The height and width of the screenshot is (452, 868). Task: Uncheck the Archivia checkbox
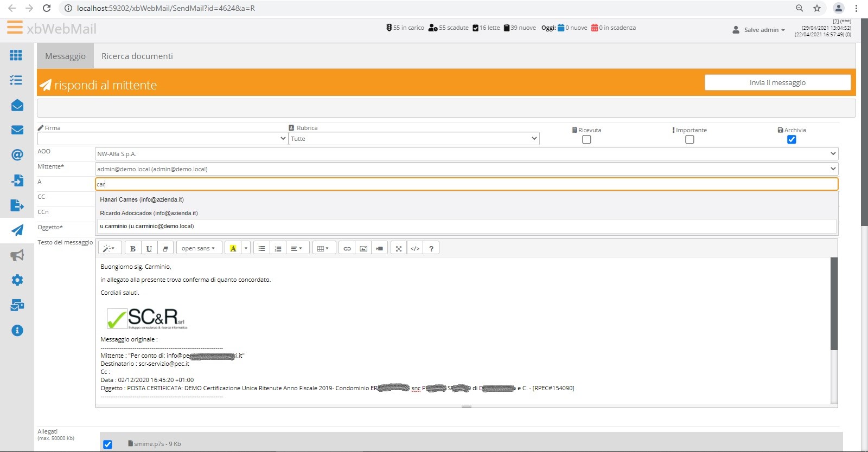tap(792, 139)
